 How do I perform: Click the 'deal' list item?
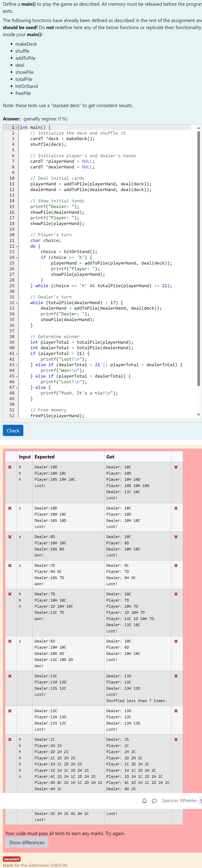click(x=20, y=65)
